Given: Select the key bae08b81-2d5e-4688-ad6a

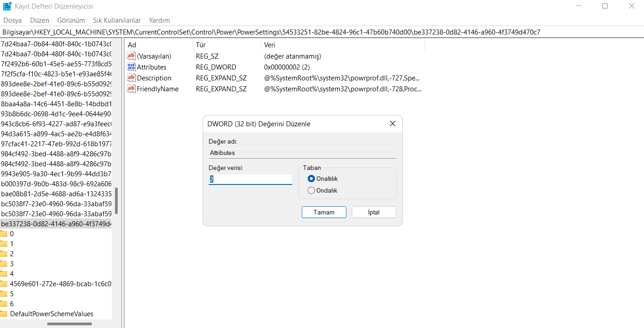Looking at the screenshot, I should pos(56,194).
